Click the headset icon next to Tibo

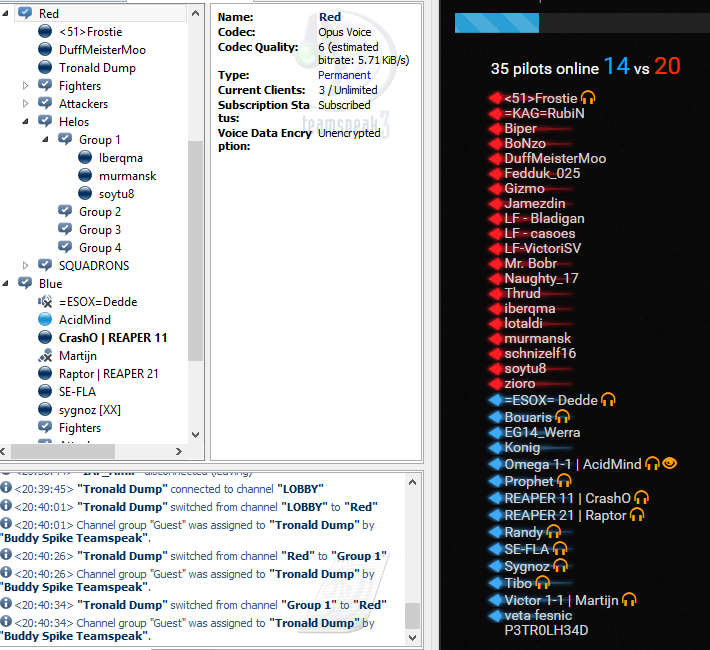coord(542,583)
